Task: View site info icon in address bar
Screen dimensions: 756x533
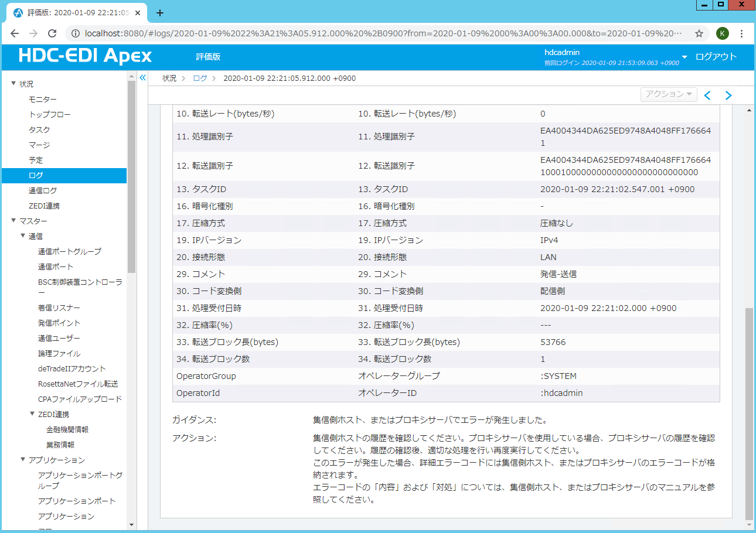Action: tap(74, 33)
